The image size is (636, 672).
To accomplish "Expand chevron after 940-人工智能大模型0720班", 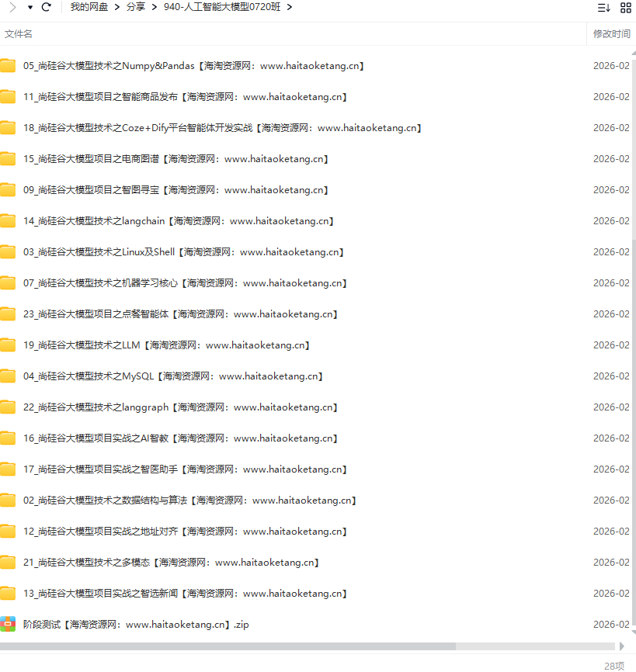I will click(290, 7).
